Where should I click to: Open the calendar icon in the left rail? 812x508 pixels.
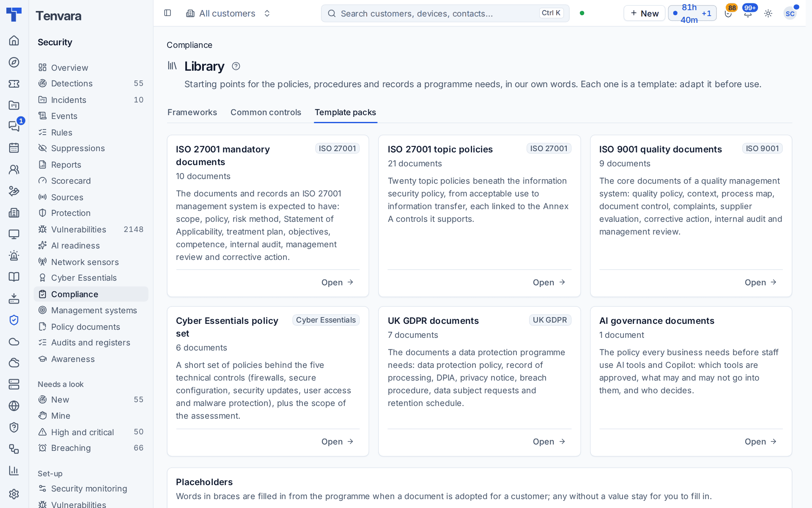point(14,148)
